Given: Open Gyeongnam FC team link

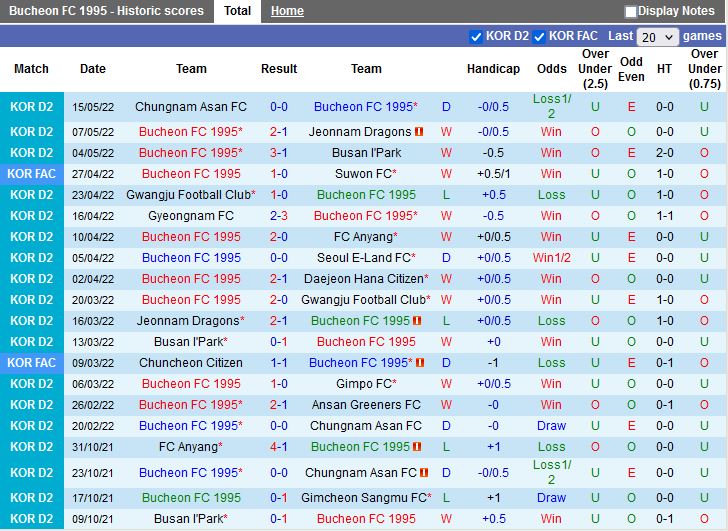Looking at the screenshot, I should coord(191,216).
